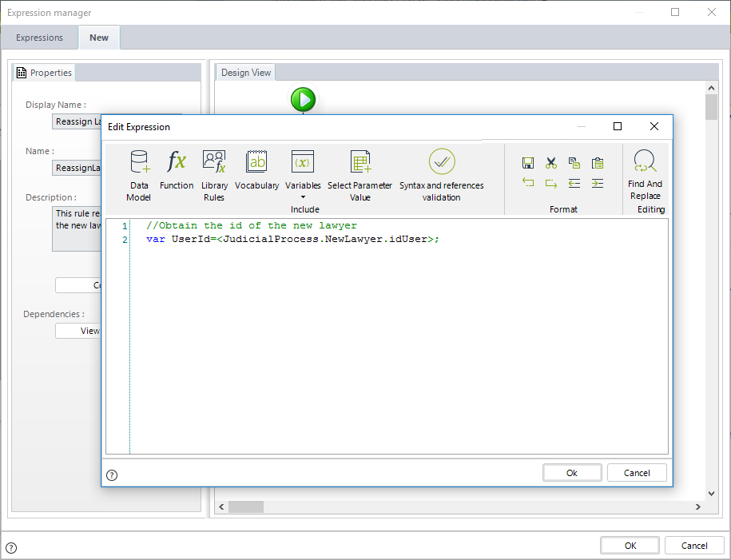Image resolution: width=731 pixels, height=560 pixels.
Task: Click the Properties panel icon
Action: 22,73
